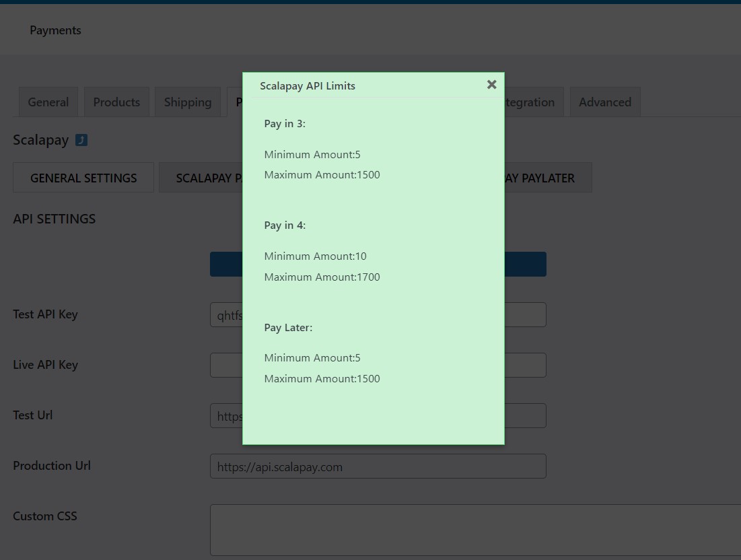Viewport: 741px width, 560px height.
Task: Select the Scalapay PAYLATER section
Action: point(549,178)
